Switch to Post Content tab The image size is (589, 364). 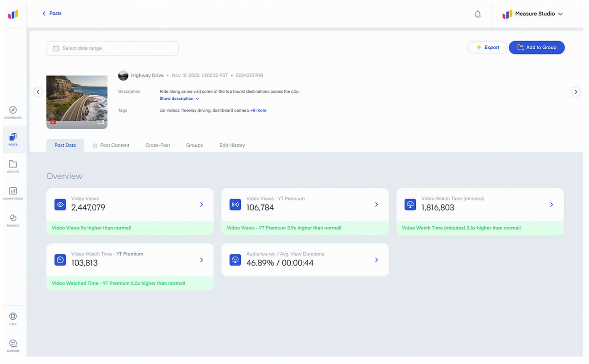click(111, 145)
